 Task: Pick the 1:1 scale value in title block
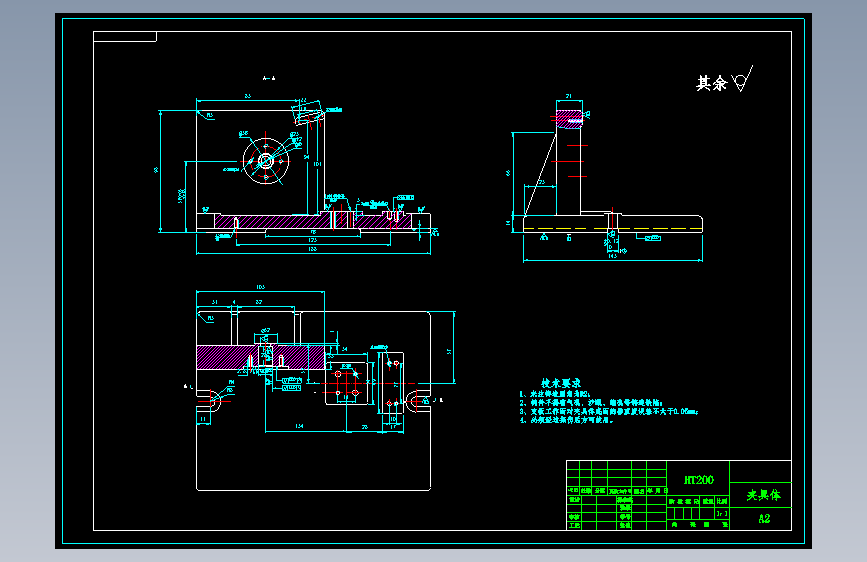click(722, 513)
